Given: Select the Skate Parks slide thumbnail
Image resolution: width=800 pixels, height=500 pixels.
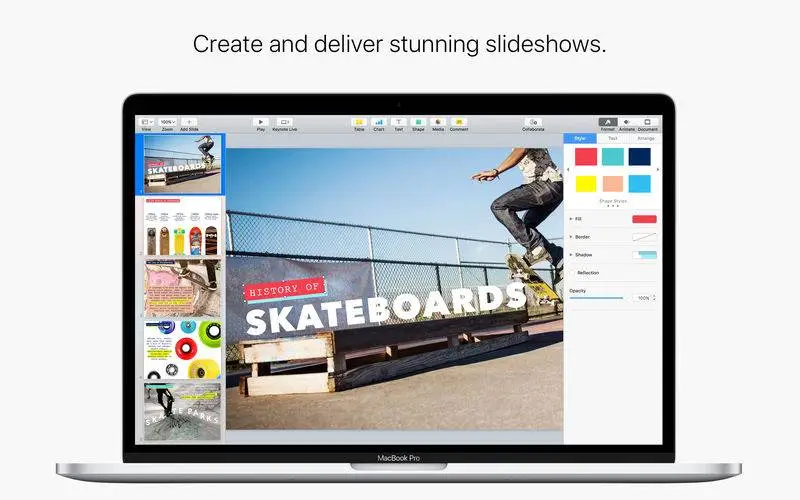Looking at the screenshot, I should tap(182, 412).
